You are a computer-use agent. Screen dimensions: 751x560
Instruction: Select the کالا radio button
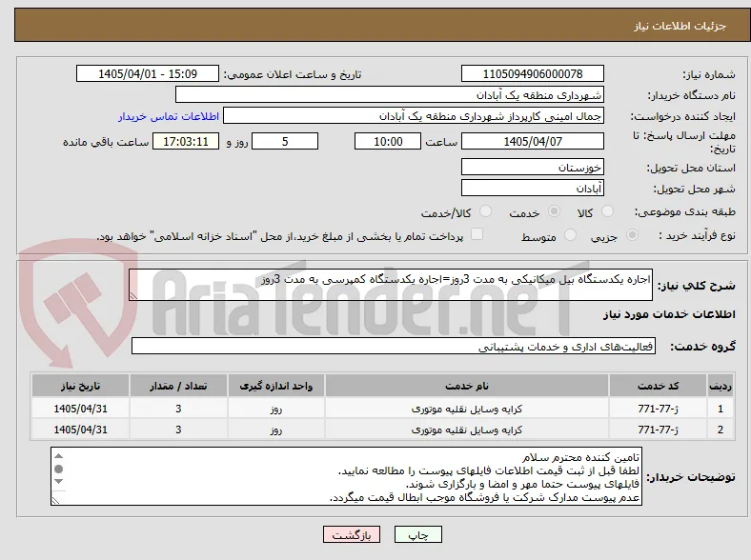tap(607, 211)
